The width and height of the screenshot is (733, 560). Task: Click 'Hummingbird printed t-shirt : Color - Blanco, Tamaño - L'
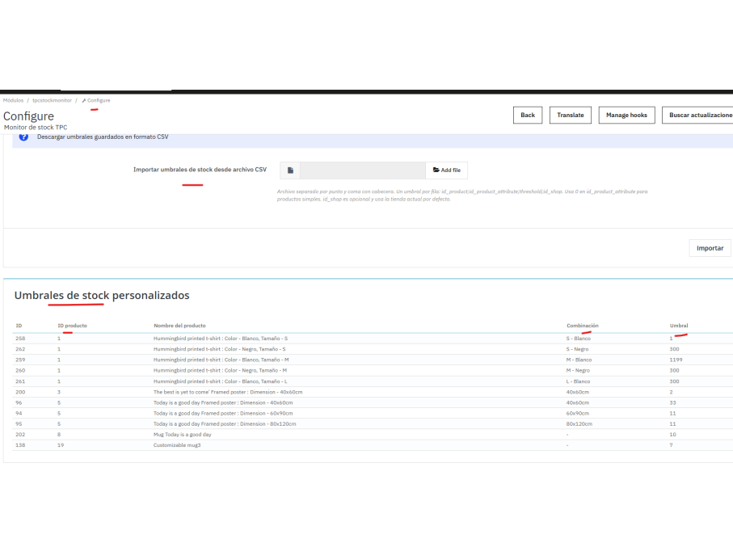click(220, 381)
